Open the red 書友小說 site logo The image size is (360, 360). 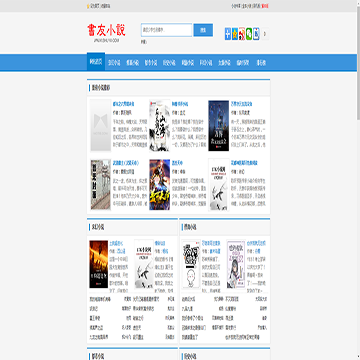tap(106, 30)
